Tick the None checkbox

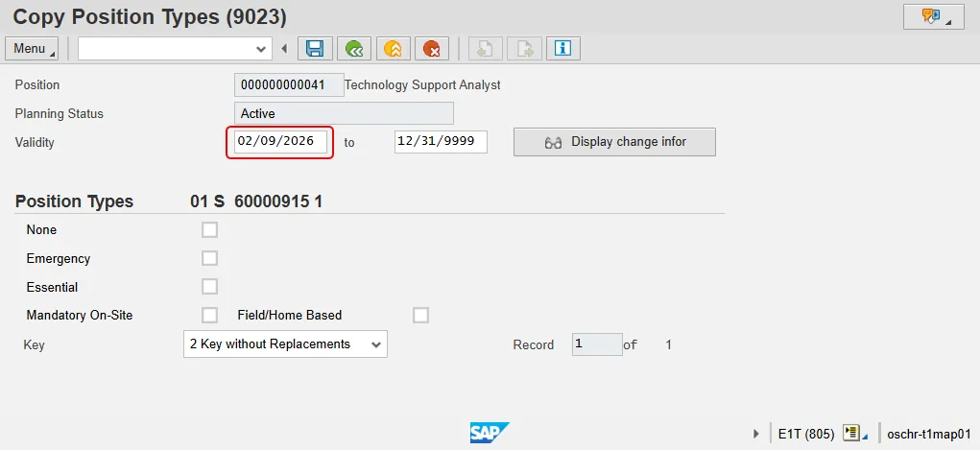coord(209,230)
